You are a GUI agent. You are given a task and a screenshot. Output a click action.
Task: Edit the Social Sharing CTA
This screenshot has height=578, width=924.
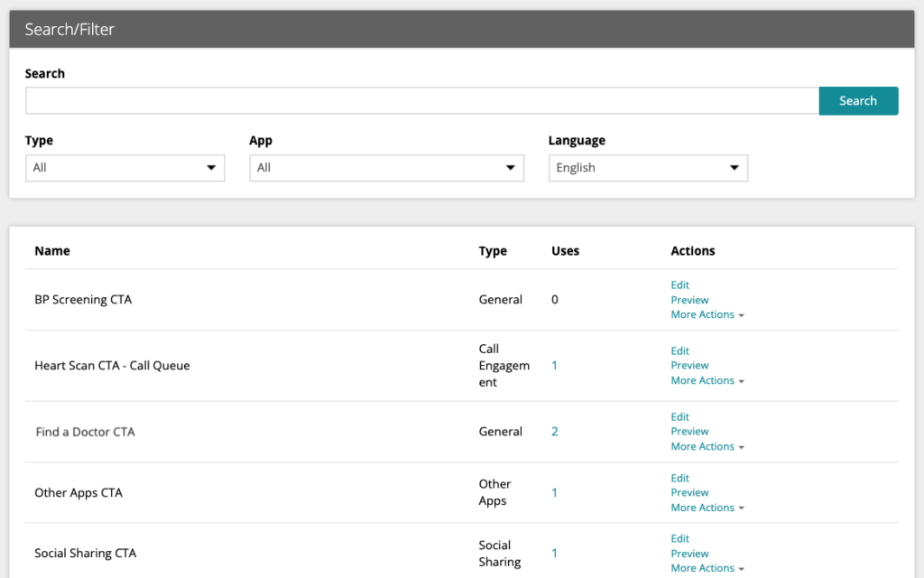(679, 538)
